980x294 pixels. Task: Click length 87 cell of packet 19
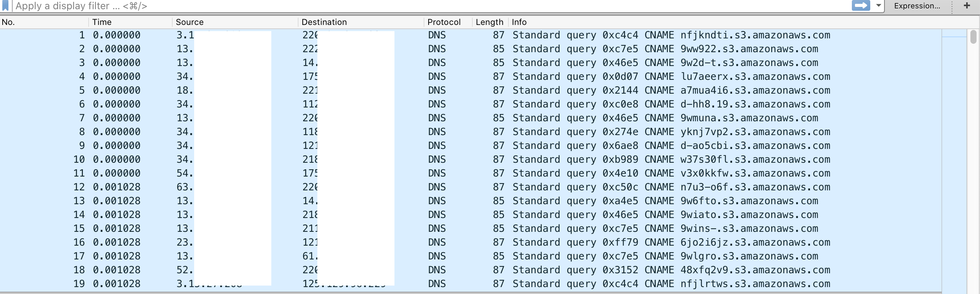pos(498,284)
